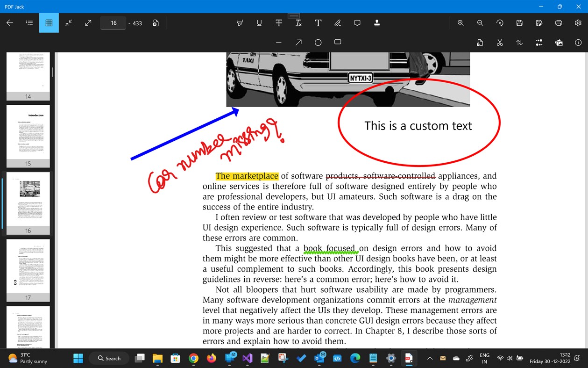
Task: Select the Highlighter tool
Action: [x=240, y=22]
